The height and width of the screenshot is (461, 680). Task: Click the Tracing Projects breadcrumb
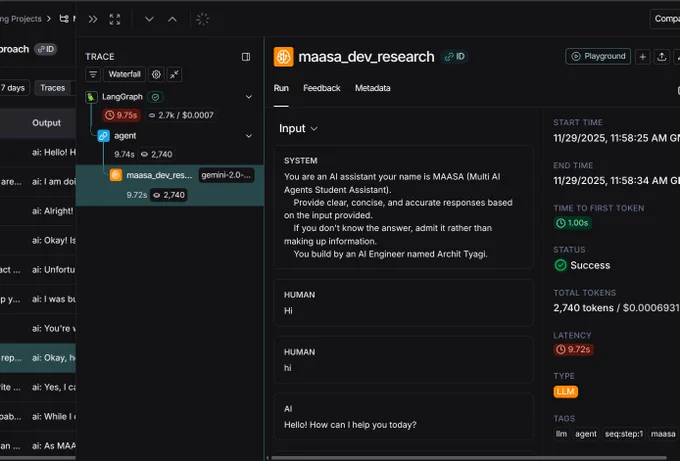point(21,19)
